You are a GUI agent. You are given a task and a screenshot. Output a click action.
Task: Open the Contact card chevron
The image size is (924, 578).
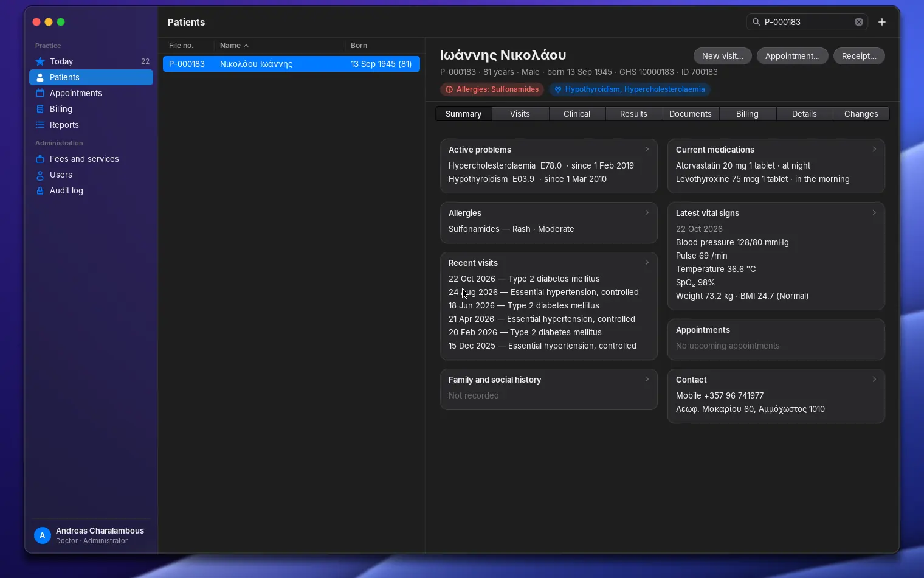coord(874,379)
